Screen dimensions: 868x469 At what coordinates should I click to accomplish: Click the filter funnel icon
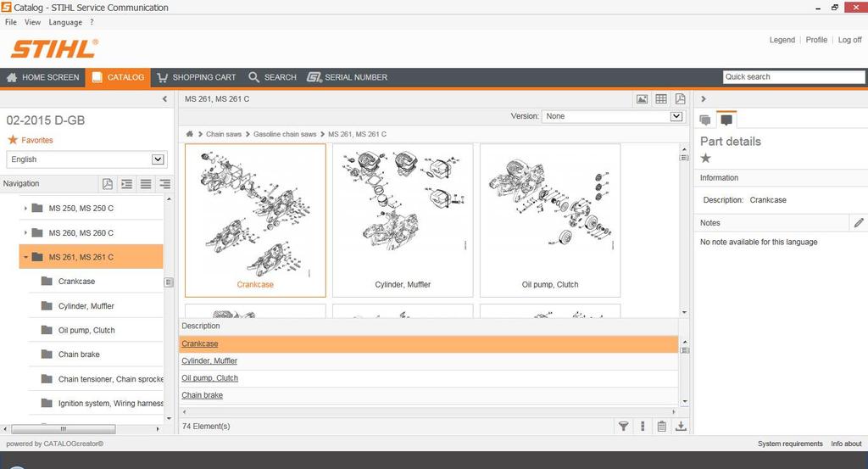(x=623, y=427)
